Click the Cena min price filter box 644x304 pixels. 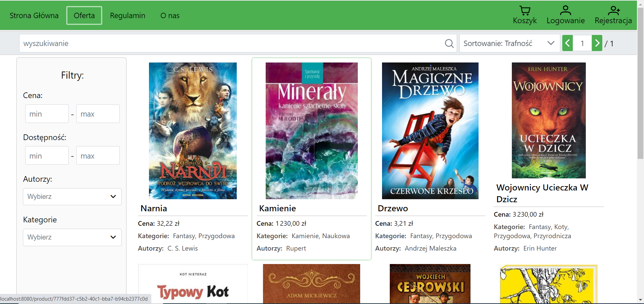46,114
